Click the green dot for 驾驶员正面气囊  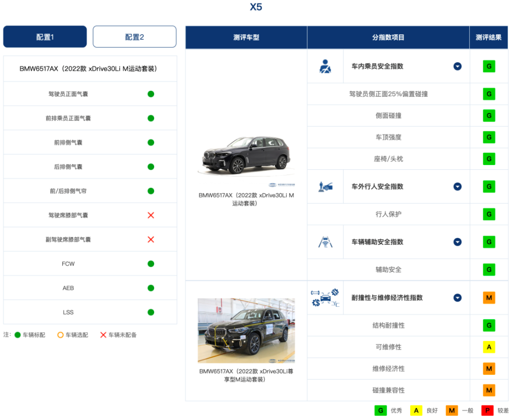click(x=151, y=94)
